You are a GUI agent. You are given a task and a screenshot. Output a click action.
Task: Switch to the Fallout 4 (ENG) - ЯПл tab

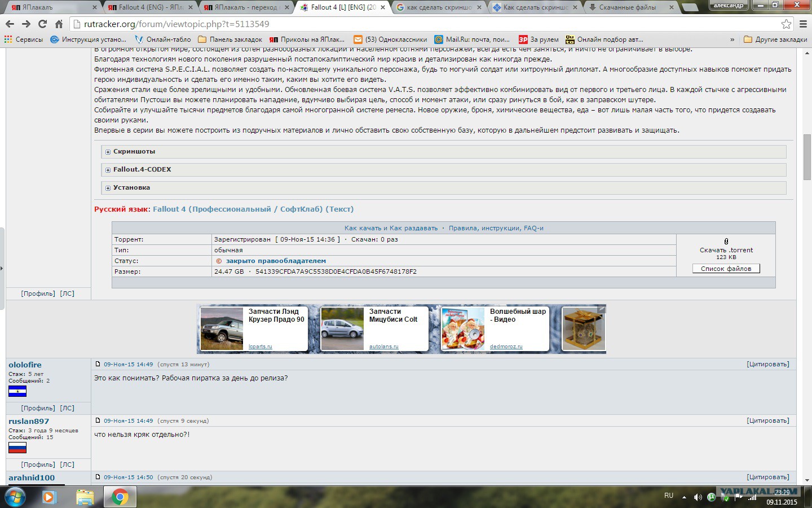tap(150, 7)
